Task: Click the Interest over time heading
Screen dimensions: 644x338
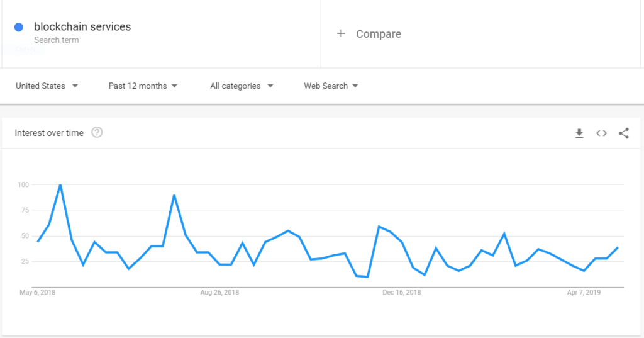Action: pos(49,133)
